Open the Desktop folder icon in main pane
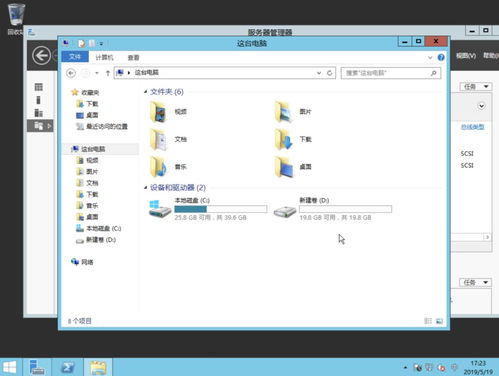The width and height of the screenshot is (499, 376). click(x=284, y=167)
